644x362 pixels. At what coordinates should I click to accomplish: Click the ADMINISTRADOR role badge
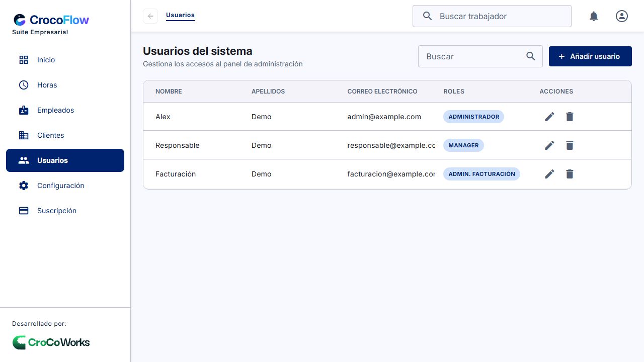(473, 117)
